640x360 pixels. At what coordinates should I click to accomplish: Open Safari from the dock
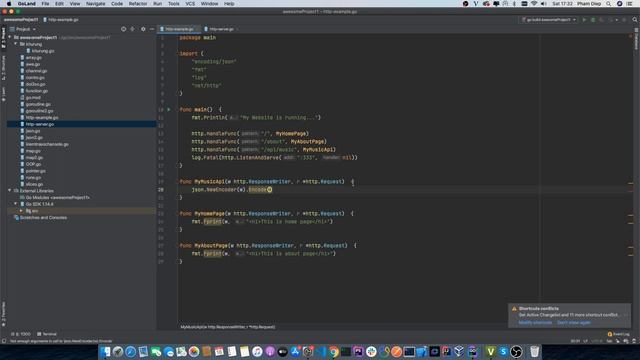[131, 351]
